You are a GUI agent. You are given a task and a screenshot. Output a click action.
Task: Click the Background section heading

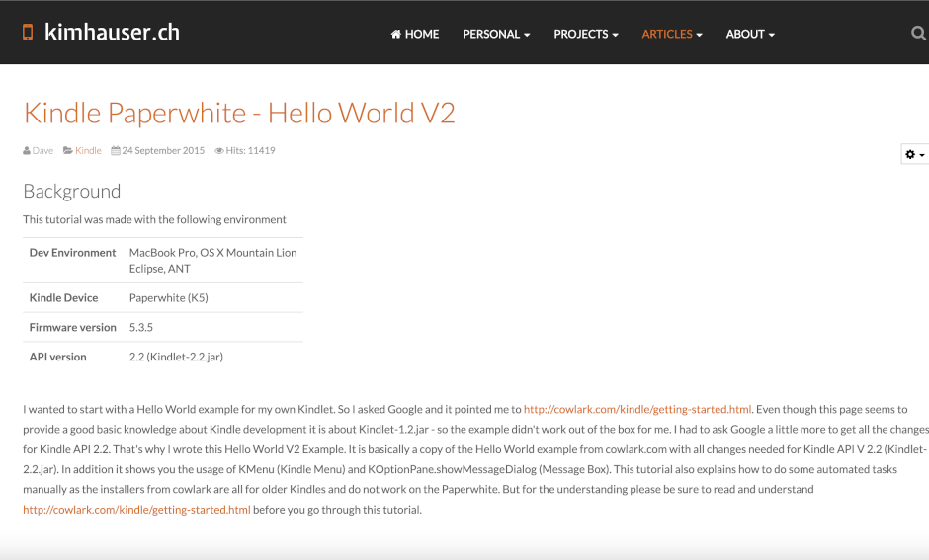point(71,191)
